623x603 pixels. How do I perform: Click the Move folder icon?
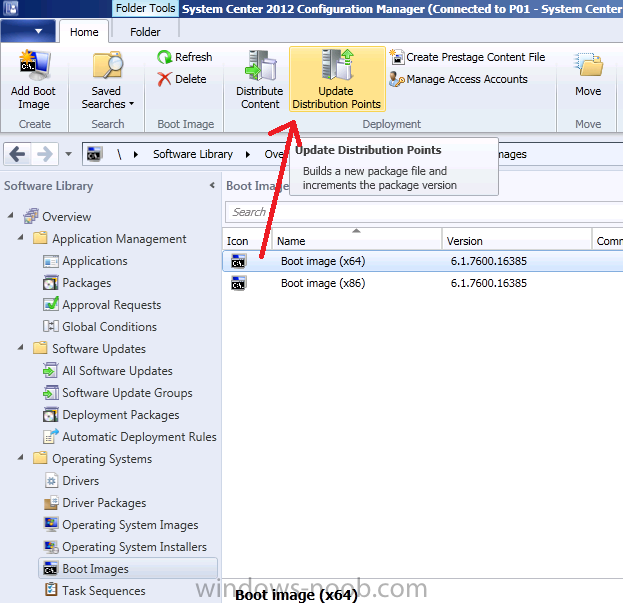tap(589, 64)
